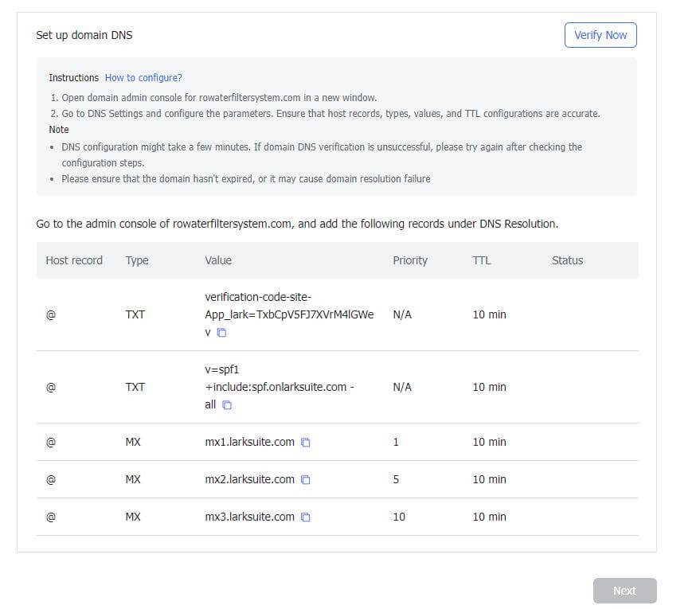The height and width of the screenshot is (609, 700).
Task: Click the Value column header
Action: pyautogui.click(x=218, y=260)
